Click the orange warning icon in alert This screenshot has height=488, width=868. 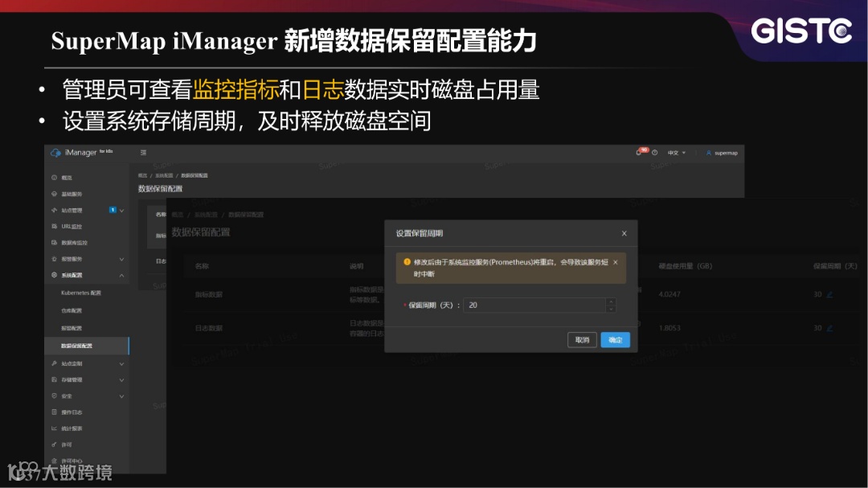(x=407, y=262)
